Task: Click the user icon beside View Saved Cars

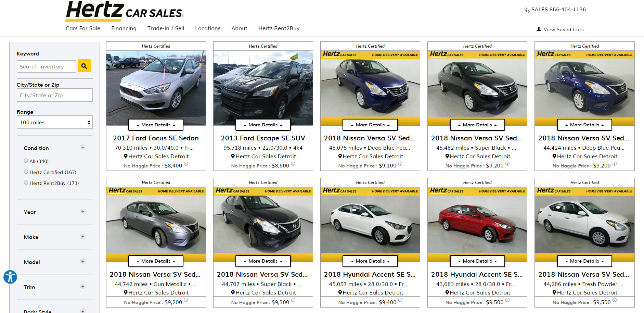Action: (x=539, y=29)
